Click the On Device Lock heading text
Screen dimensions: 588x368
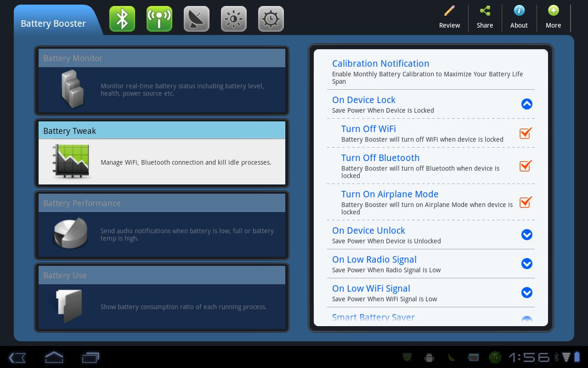point(364,100)
